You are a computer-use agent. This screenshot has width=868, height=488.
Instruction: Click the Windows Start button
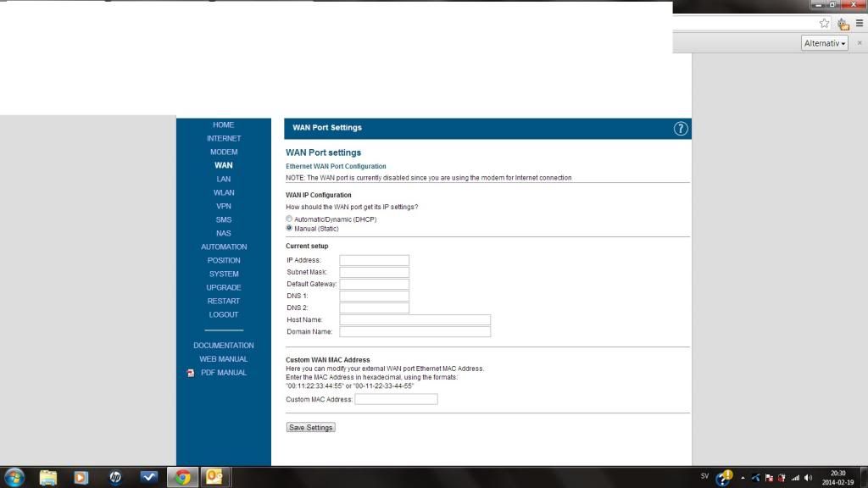click(14, 477)
